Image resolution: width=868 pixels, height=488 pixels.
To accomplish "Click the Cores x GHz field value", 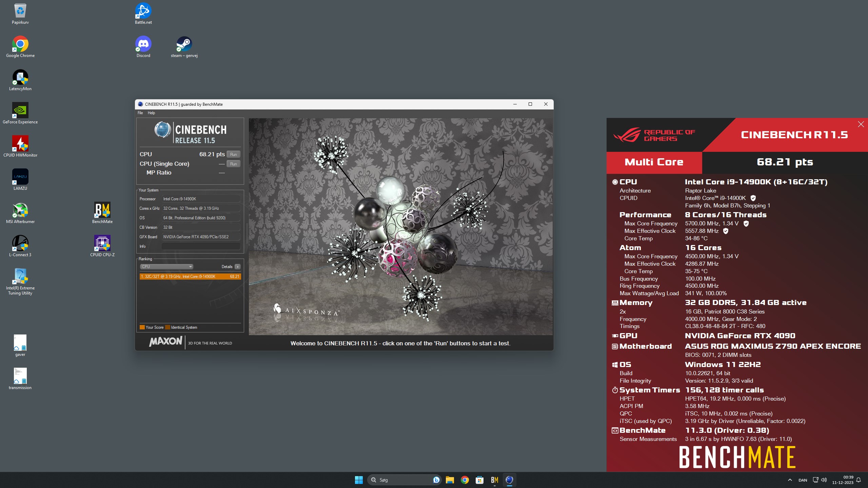I will (201, 208).
